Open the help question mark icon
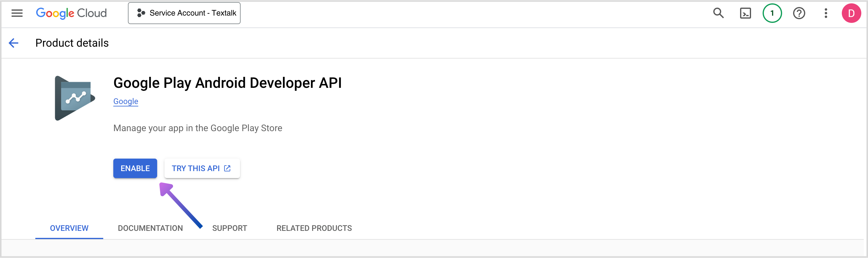 (x=799, y=13)
